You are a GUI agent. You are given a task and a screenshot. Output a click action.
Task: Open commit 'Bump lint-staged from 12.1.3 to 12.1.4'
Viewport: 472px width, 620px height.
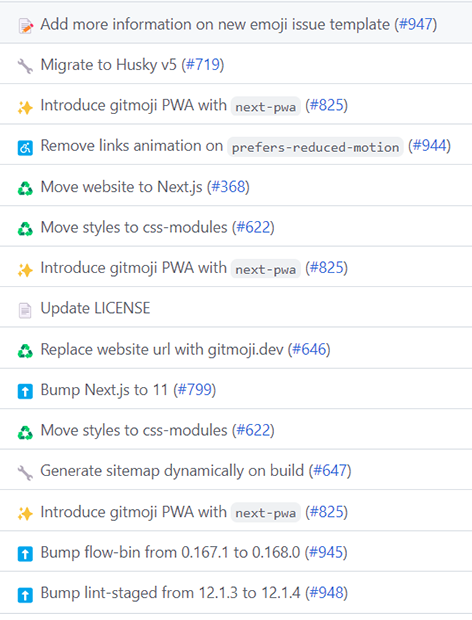tap(170, 593)
